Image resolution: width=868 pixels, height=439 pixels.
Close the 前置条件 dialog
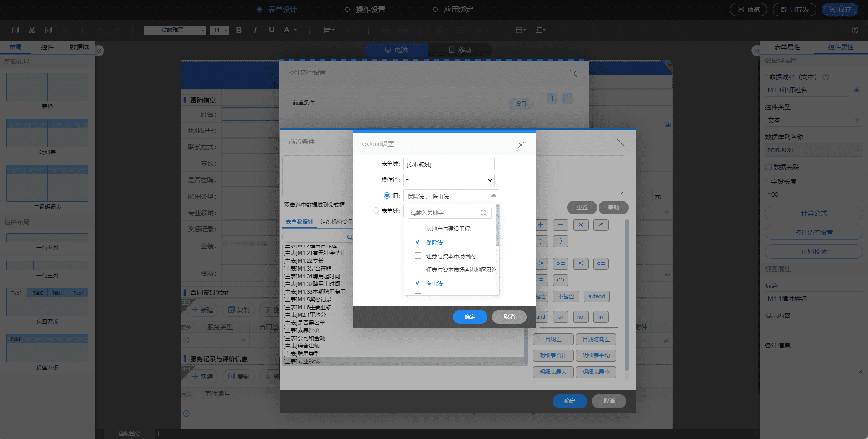click(x=620, y=143)
